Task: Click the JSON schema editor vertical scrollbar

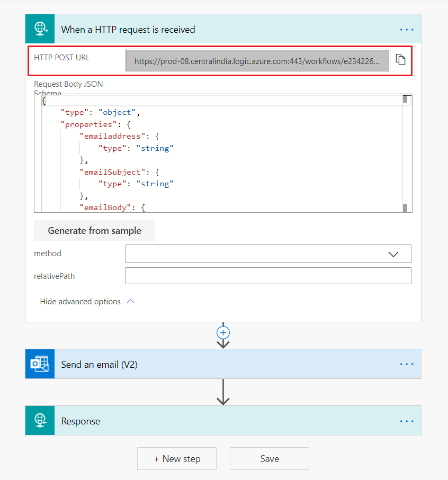Action: (405, 153)
